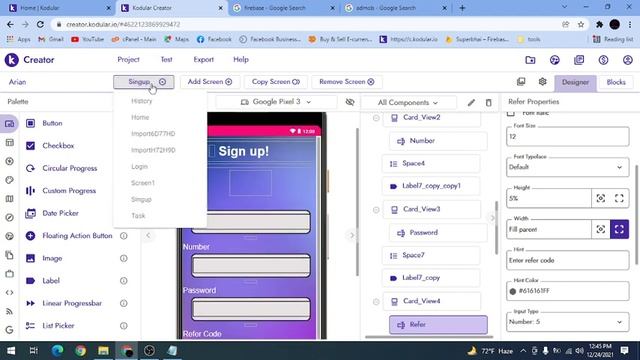Show info for Floating Action Button
640x360 pixels.
pos(124,236)
